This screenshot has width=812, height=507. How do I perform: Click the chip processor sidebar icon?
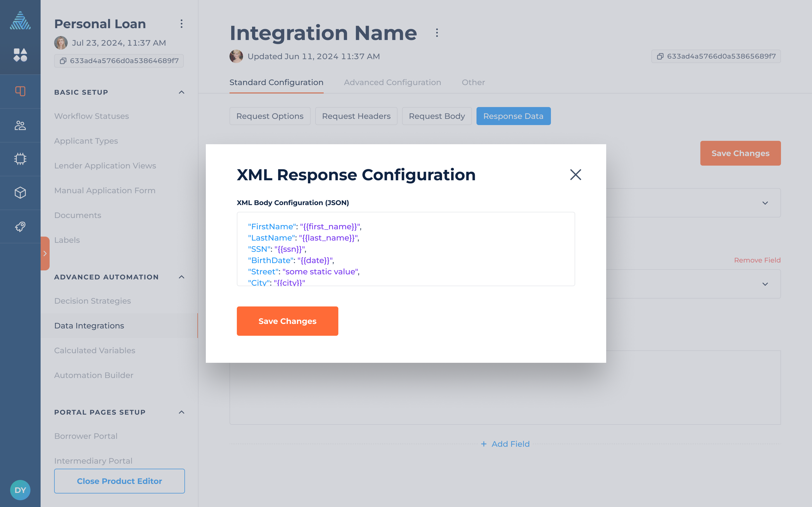point(20,159)
